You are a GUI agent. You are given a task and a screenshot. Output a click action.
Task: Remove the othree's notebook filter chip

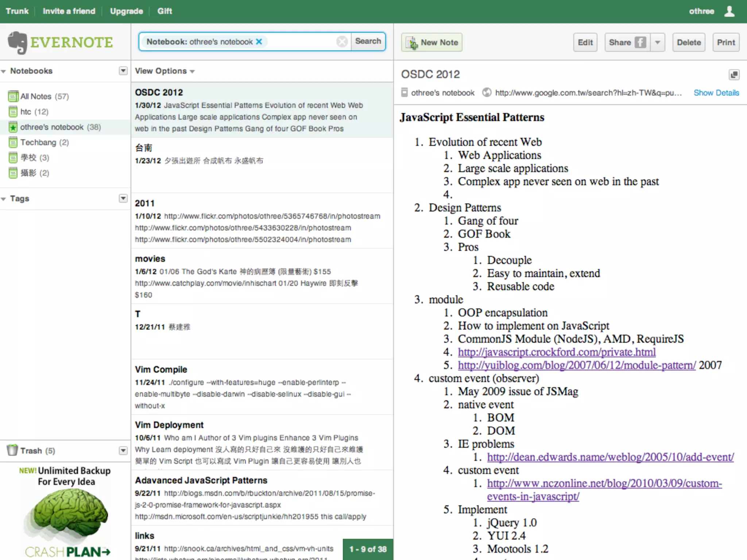pos(259,42)
